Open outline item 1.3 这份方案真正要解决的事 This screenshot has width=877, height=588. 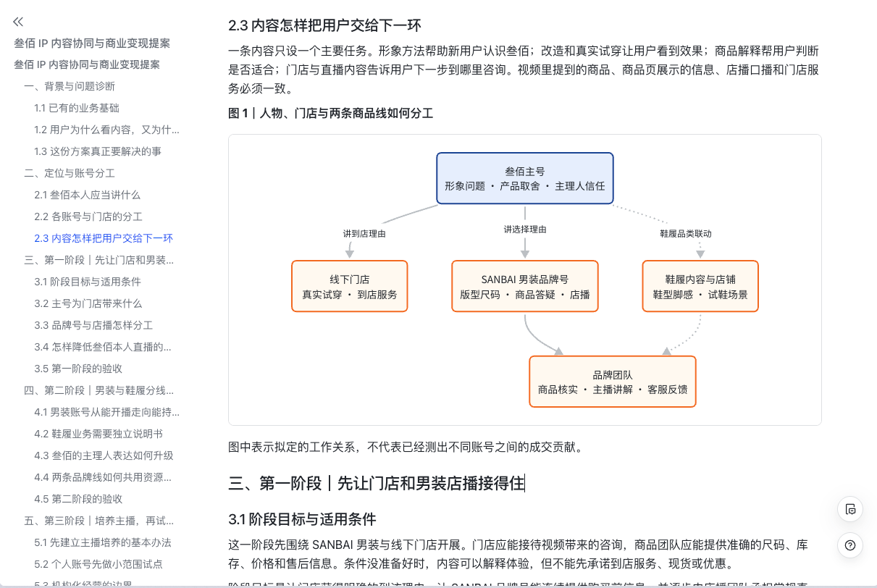click(98, 151)
